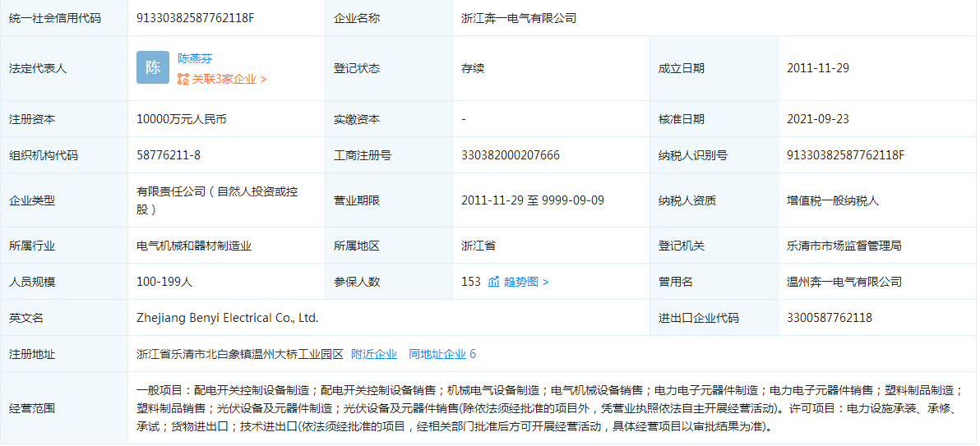
Task: Click registered address 浙江省乐清市北白象镇温州大桥工业园区
Action: (241, 354)
